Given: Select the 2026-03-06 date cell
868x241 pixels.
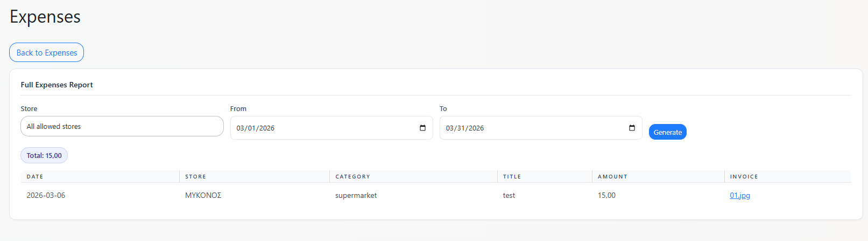Looking at the screenshot, I should [46, 195].
